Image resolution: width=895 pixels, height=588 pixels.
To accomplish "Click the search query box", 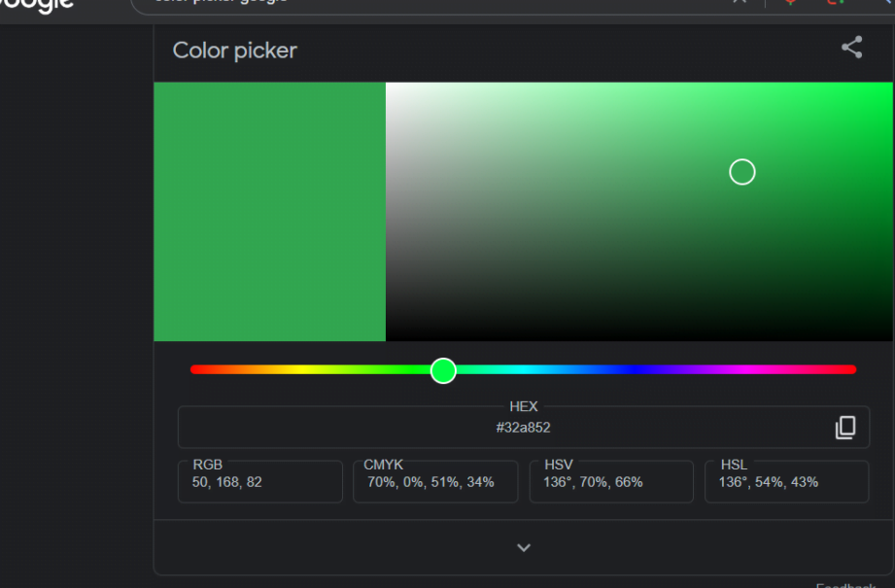I will coord(389,2).
